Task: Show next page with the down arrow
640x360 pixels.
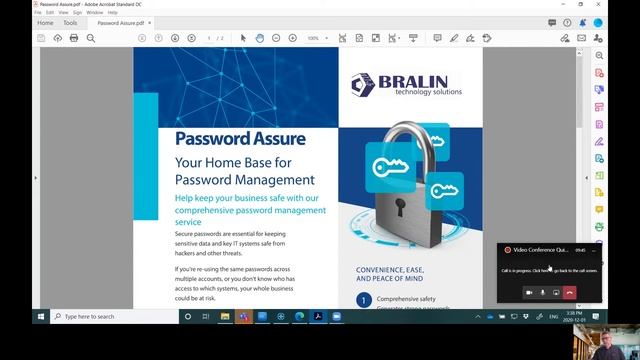Action: coord(175,38)
